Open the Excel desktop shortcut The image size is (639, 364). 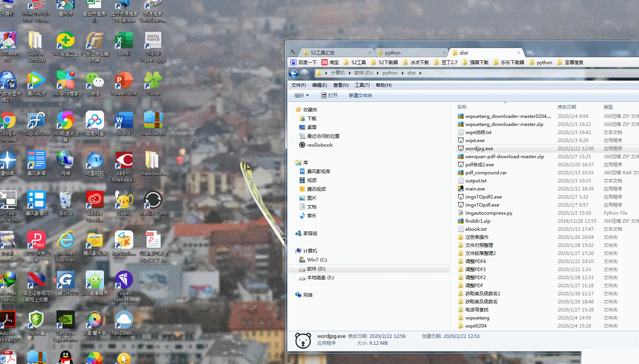pos(124,44)
